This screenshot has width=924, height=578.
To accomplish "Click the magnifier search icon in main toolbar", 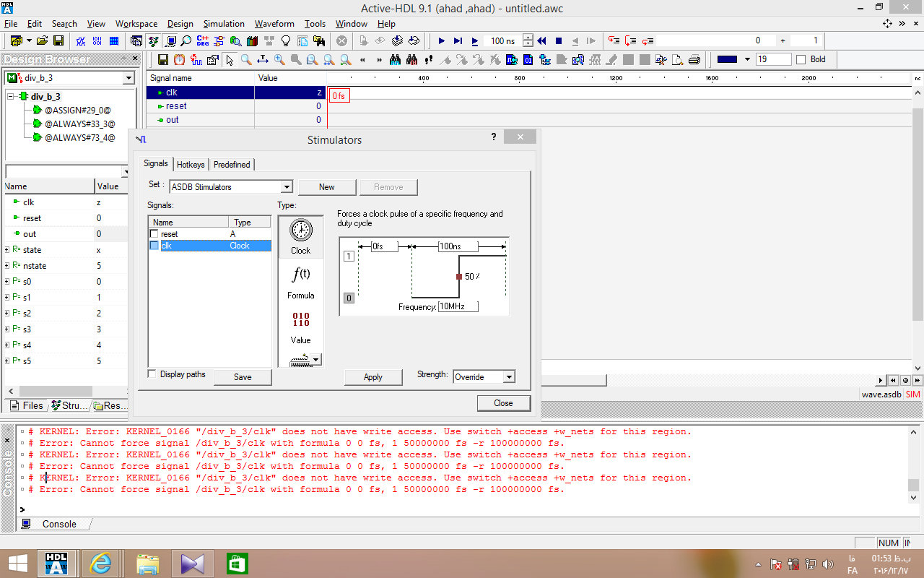I will (186, 41).
